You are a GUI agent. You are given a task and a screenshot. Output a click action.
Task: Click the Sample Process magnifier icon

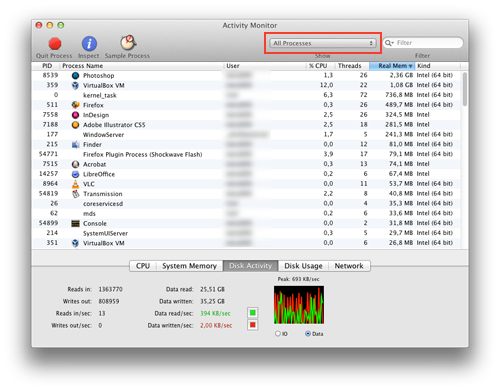coord(128,43)
